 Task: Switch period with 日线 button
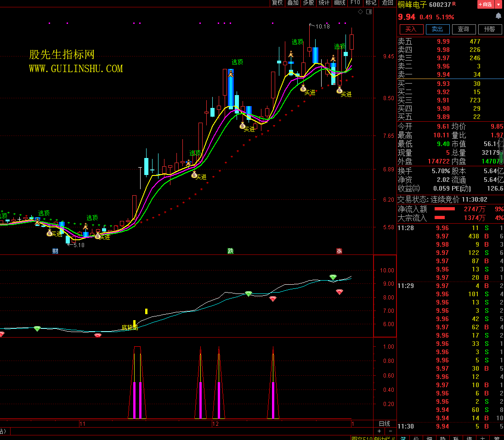tap(385, 423)
